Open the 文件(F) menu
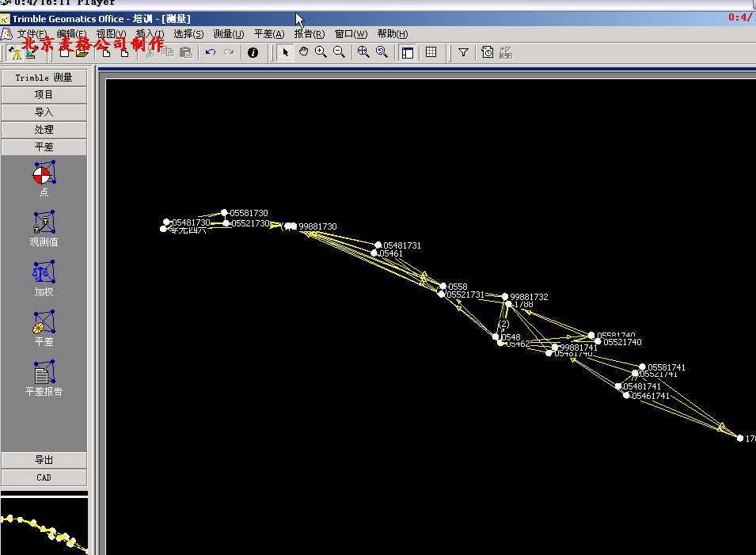The image size is (756, 555). pyautogui.click(x=32, y=34)
